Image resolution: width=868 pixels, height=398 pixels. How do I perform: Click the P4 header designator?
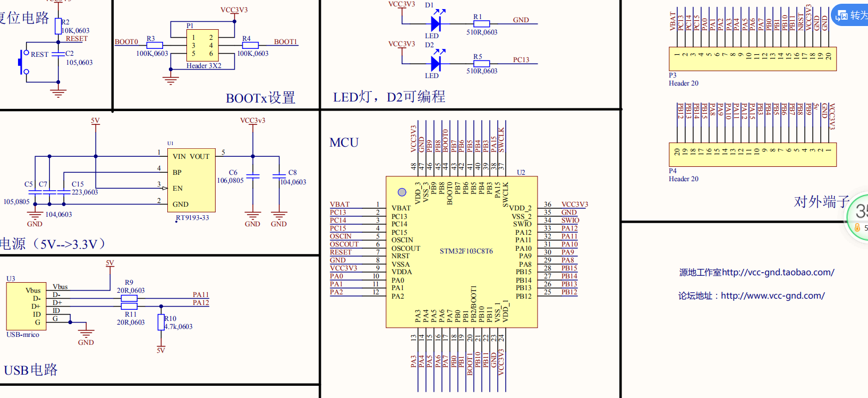pos(673,171)
